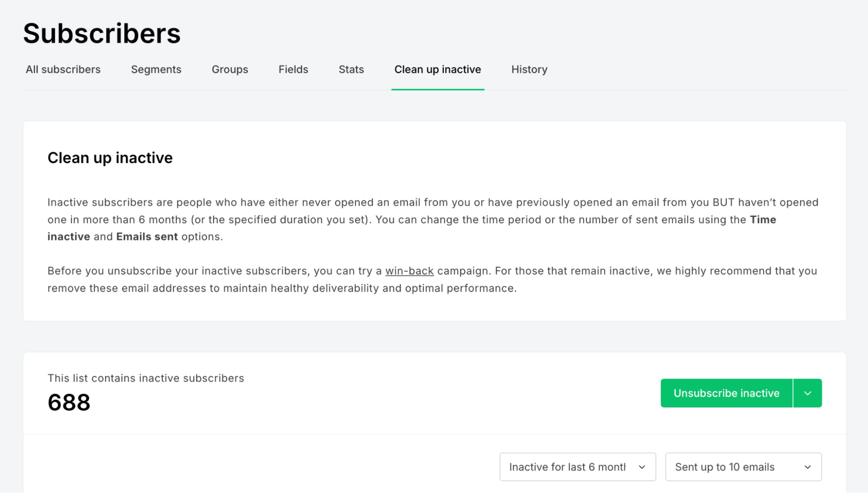Screen dimensions: 868x493
Task: Navigate to the 'History' tab
Action: point(529,69)
